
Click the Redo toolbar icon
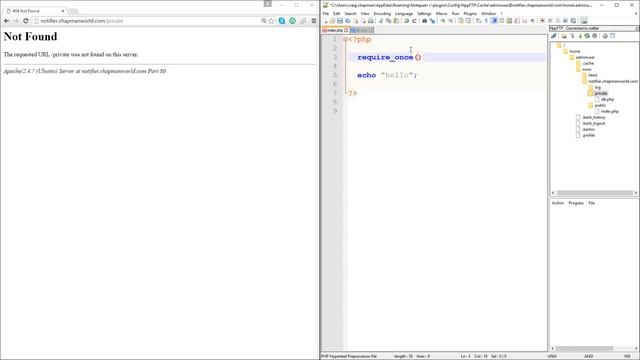[414, 21]
